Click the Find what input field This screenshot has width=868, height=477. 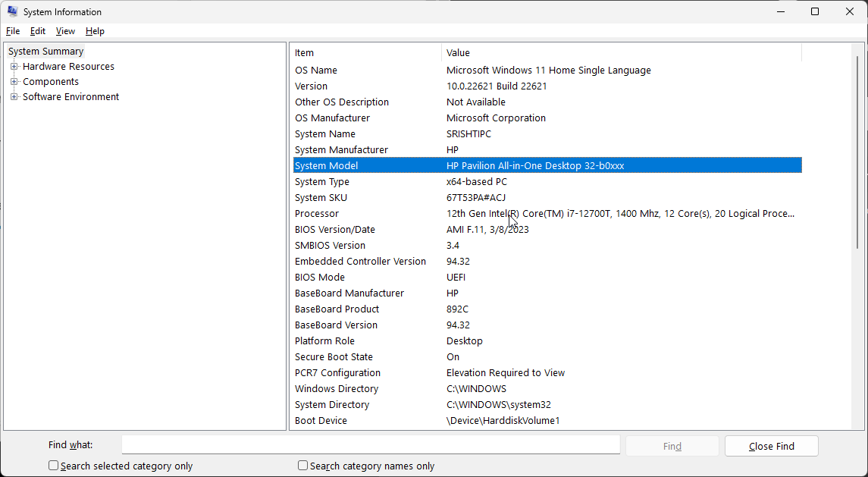(x=371, y=445)
